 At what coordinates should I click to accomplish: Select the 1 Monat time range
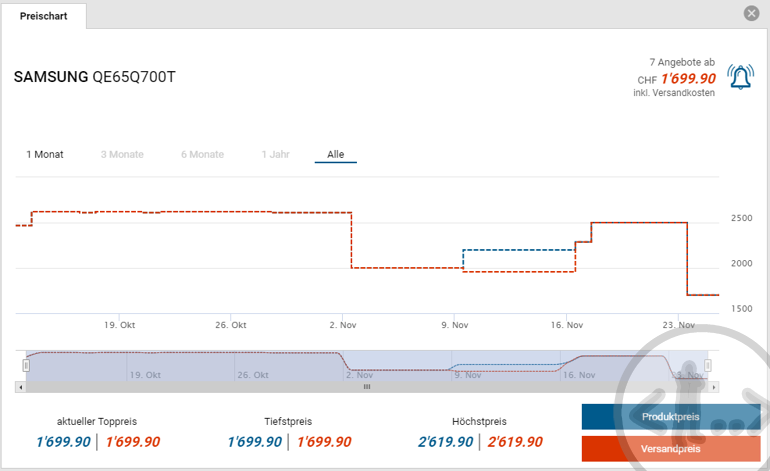(x=45, y=154)
